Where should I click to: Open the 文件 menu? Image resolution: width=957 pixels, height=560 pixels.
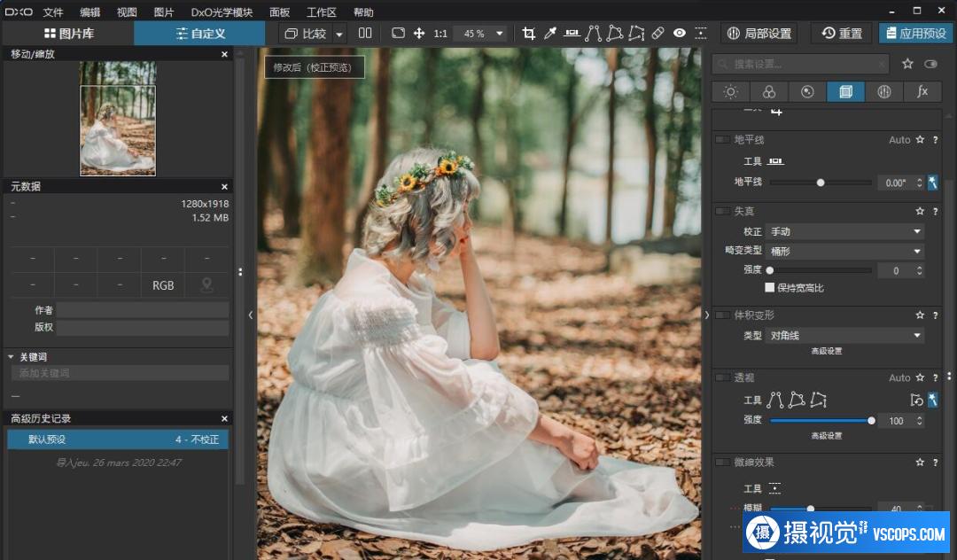53,12
